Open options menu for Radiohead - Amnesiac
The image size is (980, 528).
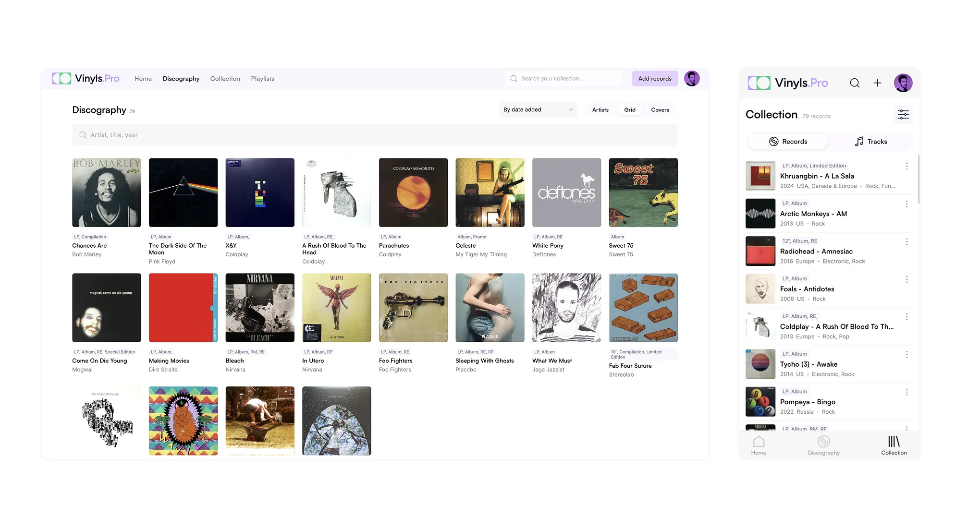point(906,241)
